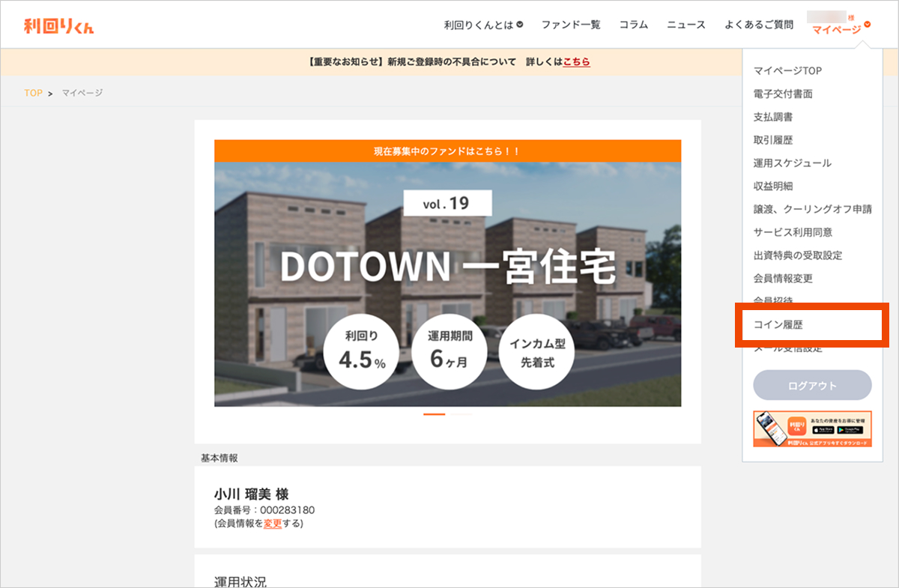Screen dimensions: 899x588
Task: Open コイン履歴 from the menu
Action: (x=778, y=326)
